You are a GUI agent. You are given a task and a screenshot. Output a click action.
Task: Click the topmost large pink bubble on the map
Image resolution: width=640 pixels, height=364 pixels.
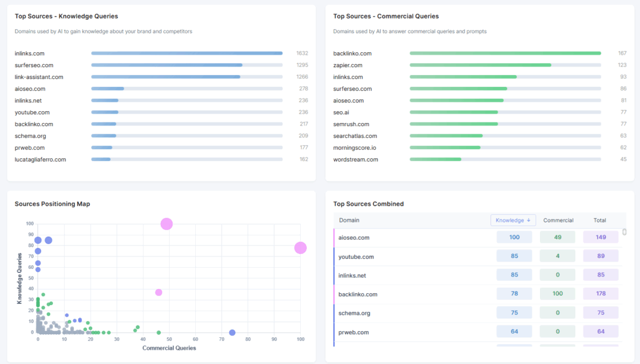tap(167, 224)
